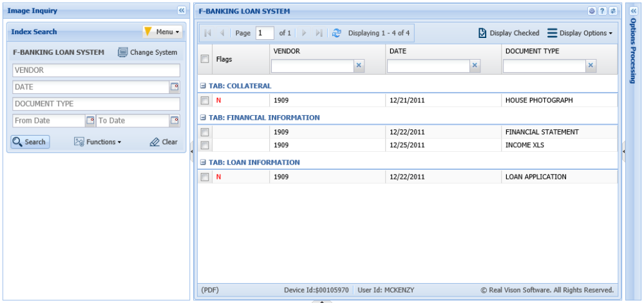Screen dimensions: 644x303
Task: Click the From Date input field
Action: click(x=49, y=120)
